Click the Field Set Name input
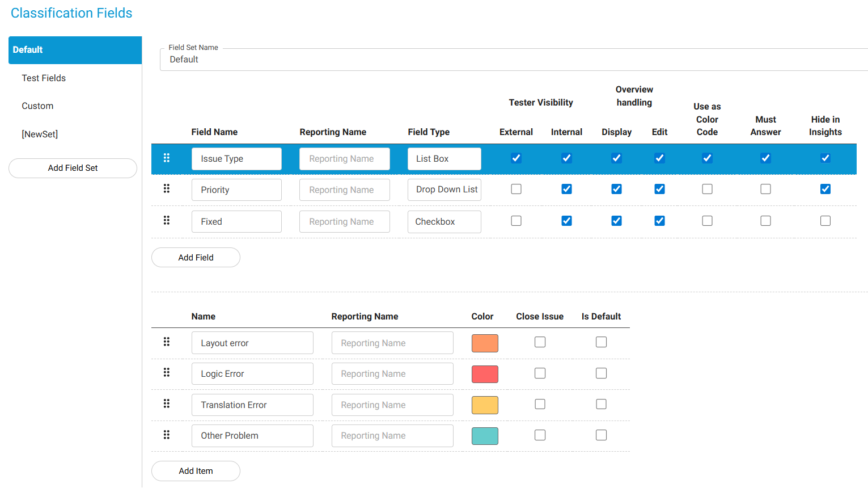868x492 pixels. tap(510, 60)
